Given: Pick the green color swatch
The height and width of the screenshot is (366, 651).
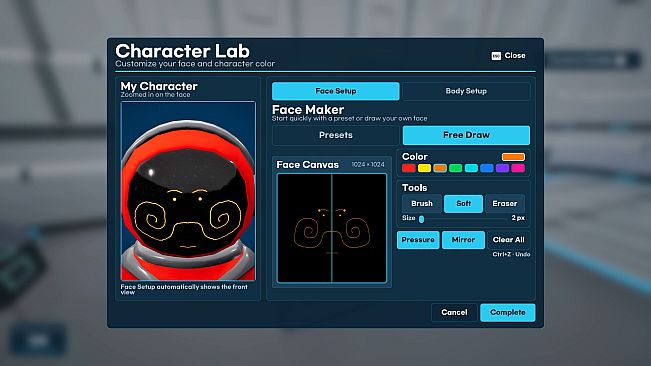Looking at the screenshot, I should (455, 168).
